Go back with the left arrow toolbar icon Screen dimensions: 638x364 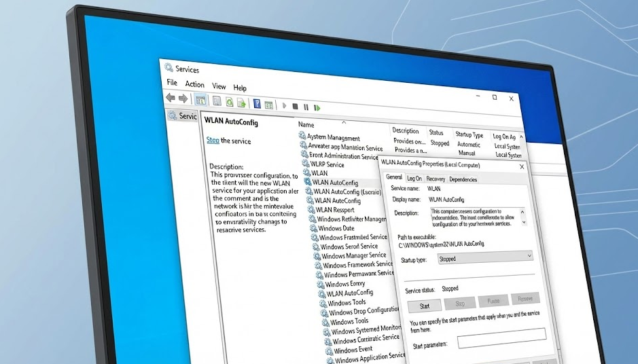171,97
